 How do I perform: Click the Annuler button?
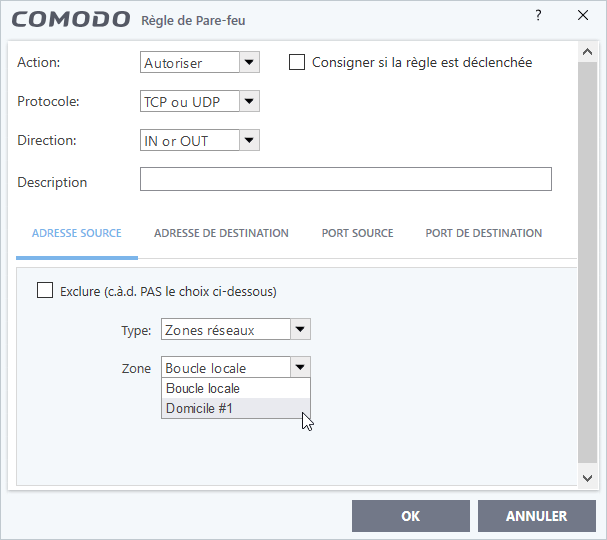pos(537,516)
